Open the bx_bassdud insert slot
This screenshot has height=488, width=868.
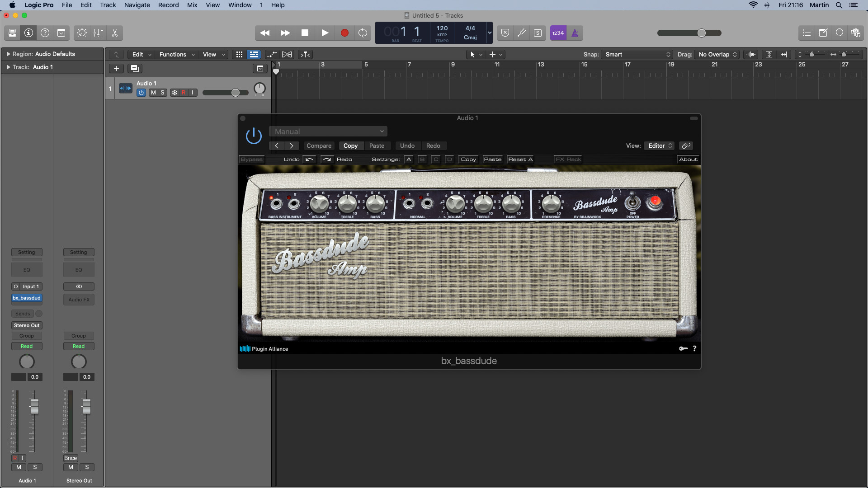(27, 298)
